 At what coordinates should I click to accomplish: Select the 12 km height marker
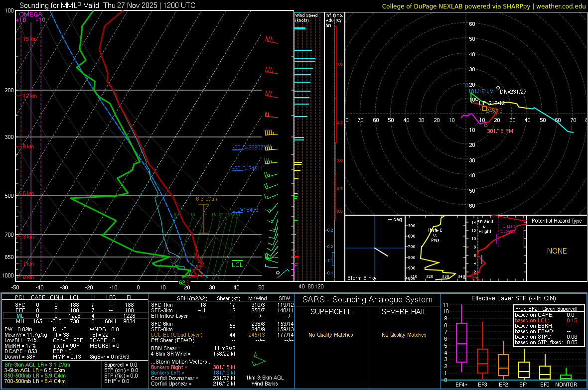click(x=29, y=96)
